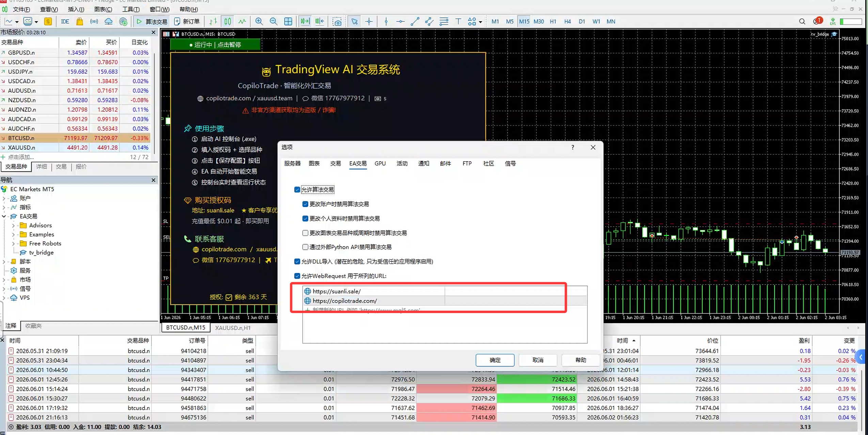Select the horizontal line drawing tool
The height and width of the screenshot is (435, 868).
pos(400,21)
